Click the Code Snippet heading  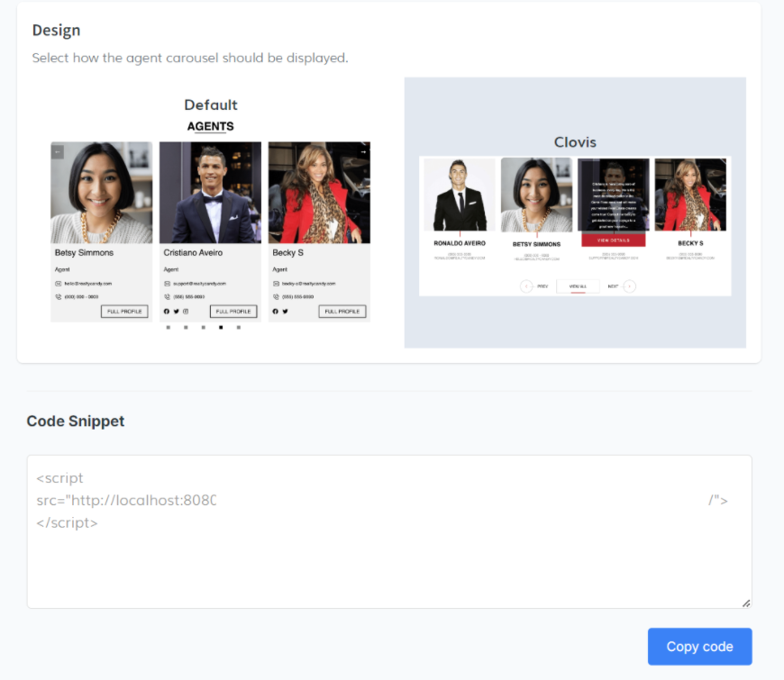76,422
